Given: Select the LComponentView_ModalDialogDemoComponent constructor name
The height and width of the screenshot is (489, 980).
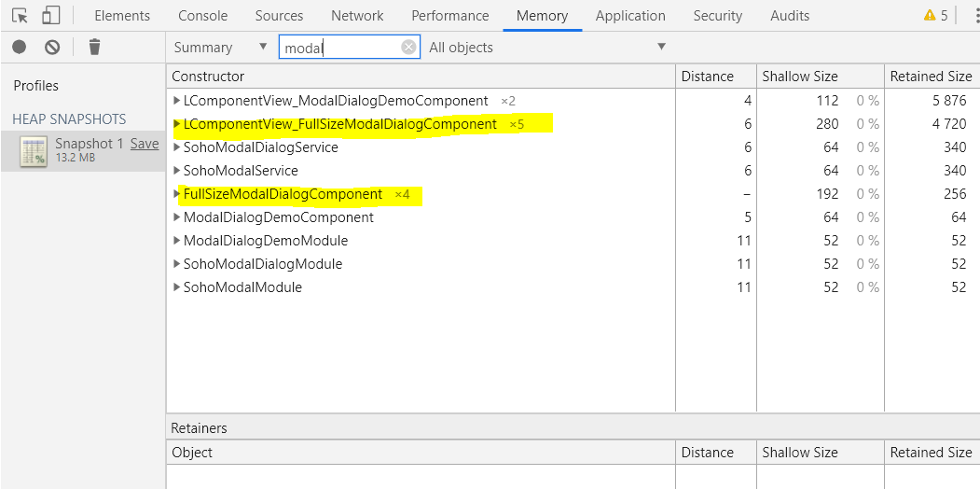Looking at the screenshot, I should (336, 101).
